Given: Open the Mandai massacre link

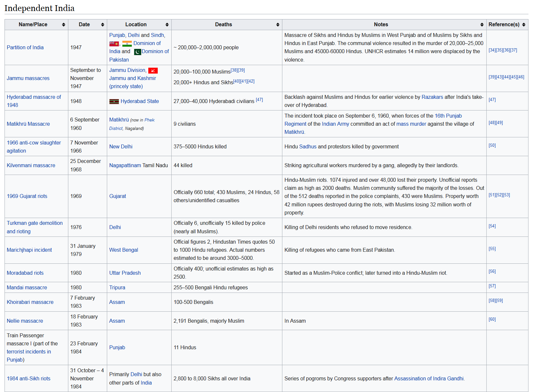Looking at the screenshot, I should coord(27,287).
